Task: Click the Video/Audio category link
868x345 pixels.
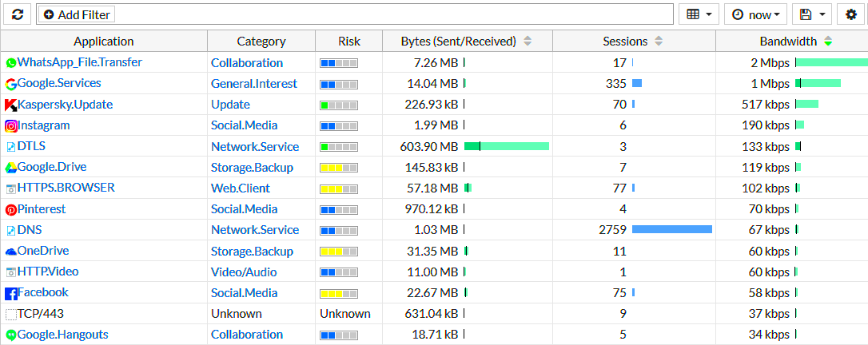Action: [x=244, y=272]
